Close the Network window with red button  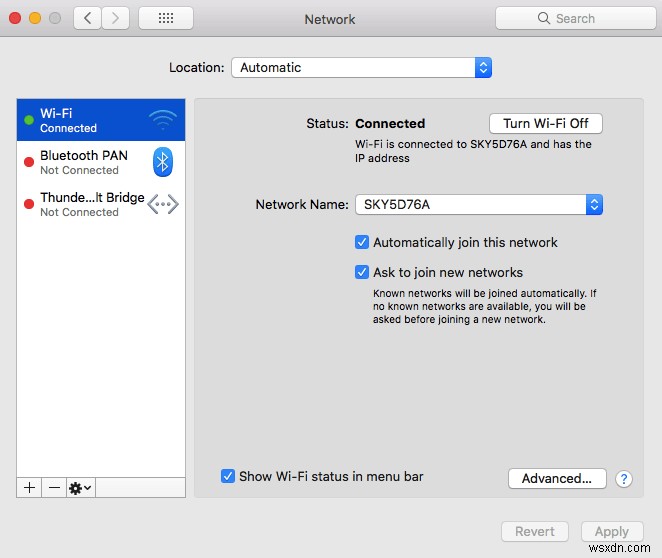click(x=15, y=18)
